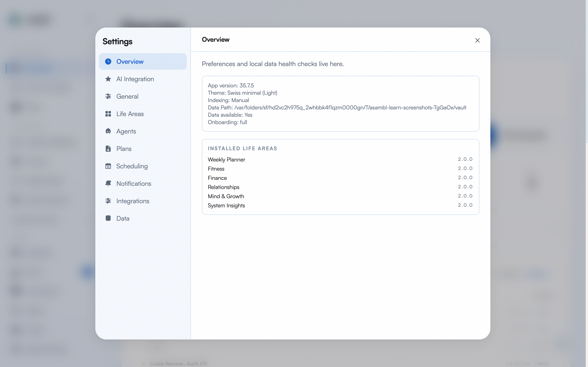This screenshot has width=588, height=367.
Task: Open the Data settings section
Action: click(x=123, y=218)
